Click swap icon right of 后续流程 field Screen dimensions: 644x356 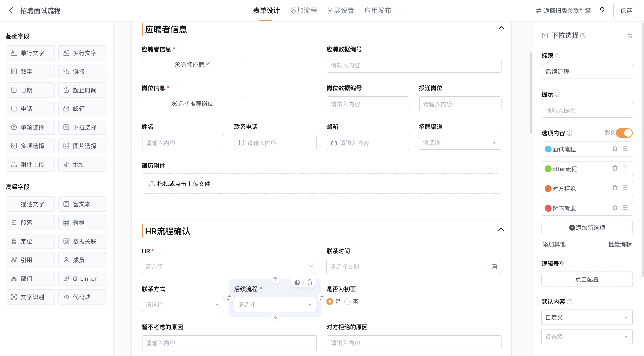tap(321, 298)
